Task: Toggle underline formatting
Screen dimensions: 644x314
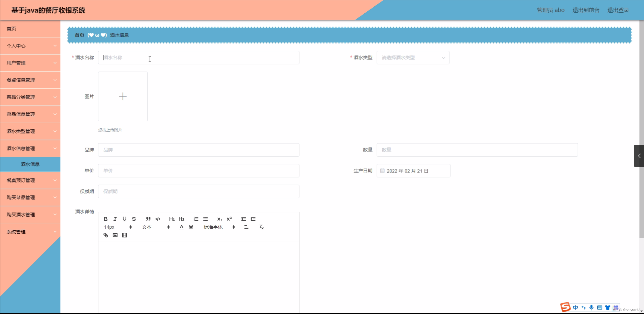Action: [x=124, y=219]
